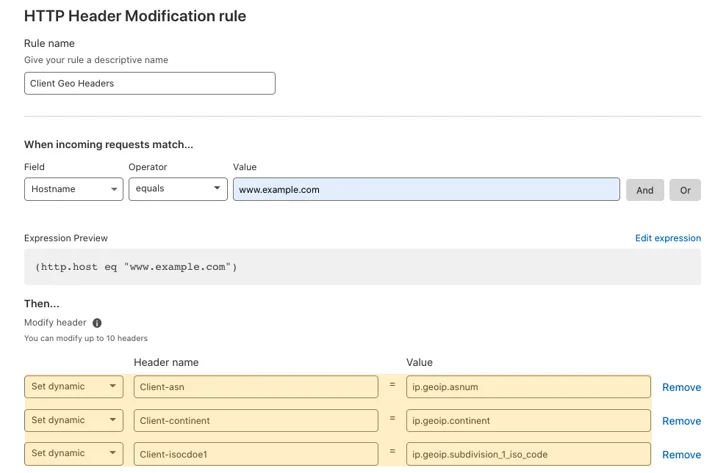The height and width of the screenshot is (473, 715).
Task: Click the ip.geoip.asnum value field
Action: [528, 387]
